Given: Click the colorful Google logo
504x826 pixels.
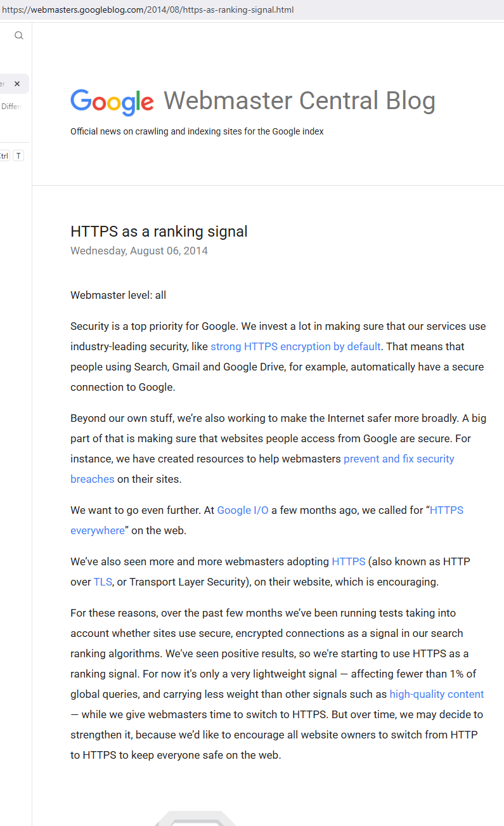Looking at the screenshot, I should click(112, 102).
